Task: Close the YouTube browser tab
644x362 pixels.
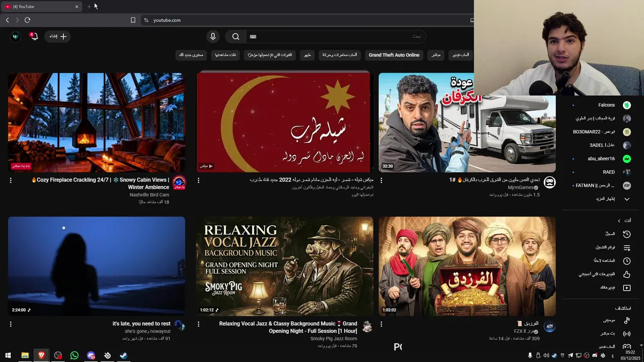Action: [76, 7]
